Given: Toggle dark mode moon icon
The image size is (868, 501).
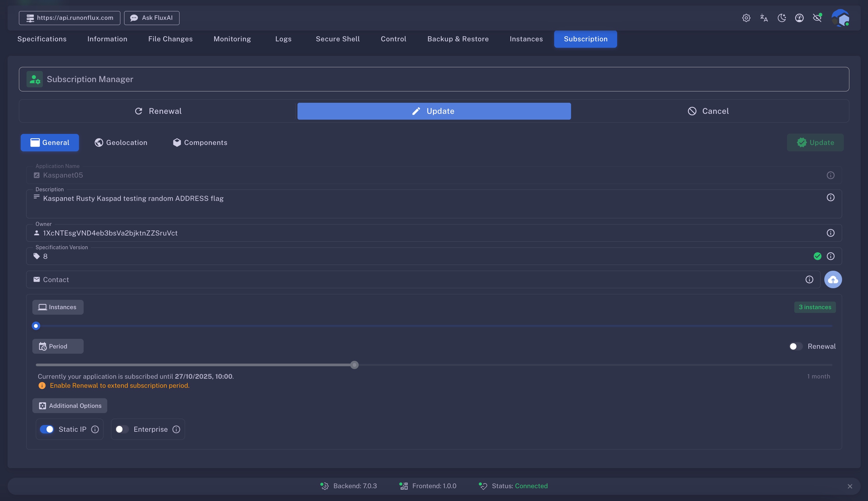Looking at the screenshot, I should (x=781, y=18).
